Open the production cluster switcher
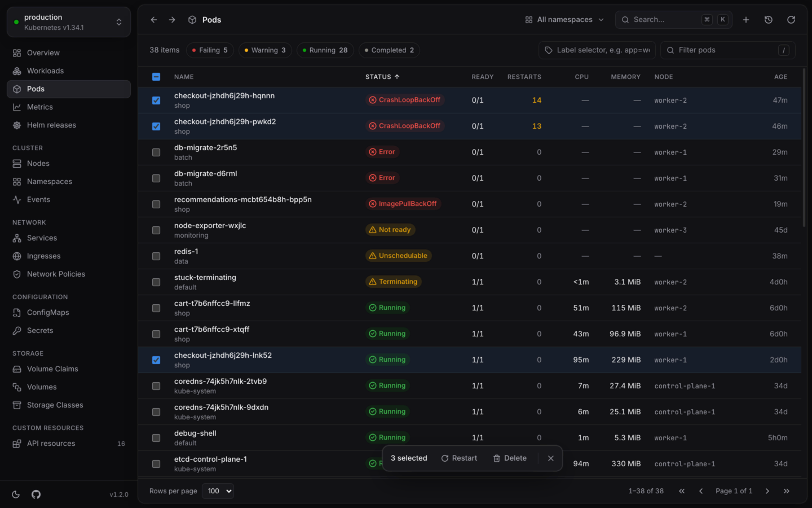This screenshot has height=508, width=812. [x=69, y=22]
